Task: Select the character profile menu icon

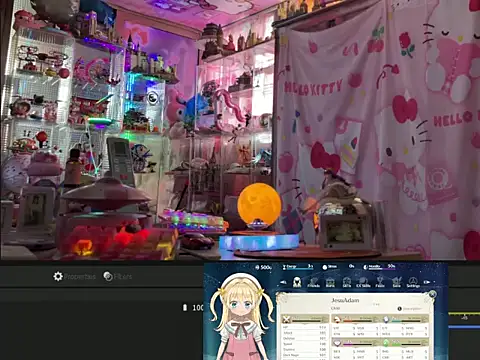Action: (297, 282)
